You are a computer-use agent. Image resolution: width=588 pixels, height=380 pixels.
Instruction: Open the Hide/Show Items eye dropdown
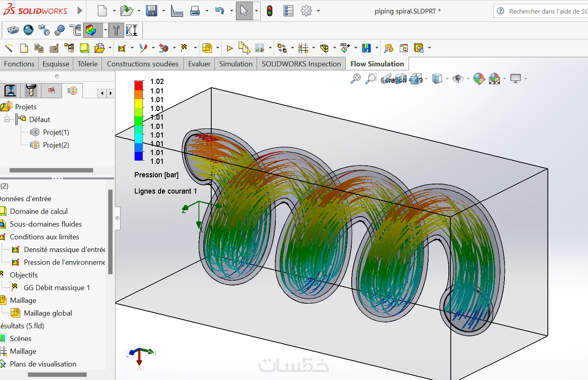click(468, 79)
